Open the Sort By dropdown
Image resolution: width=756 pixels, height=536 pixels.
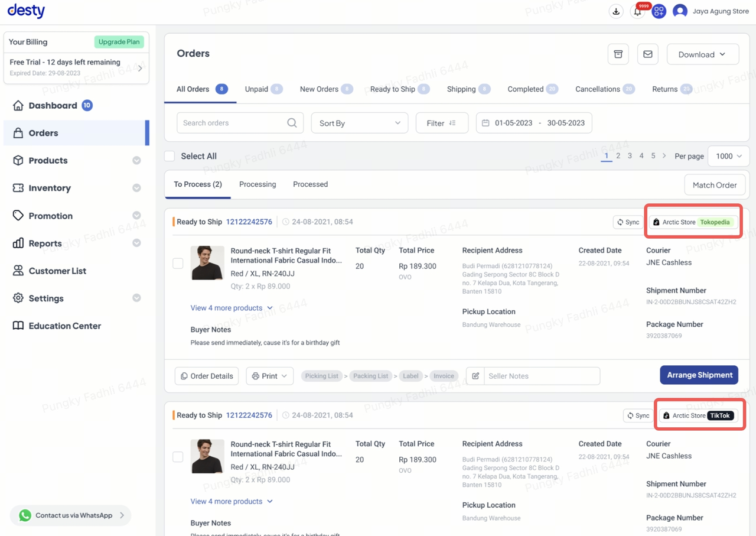point(359,123)
